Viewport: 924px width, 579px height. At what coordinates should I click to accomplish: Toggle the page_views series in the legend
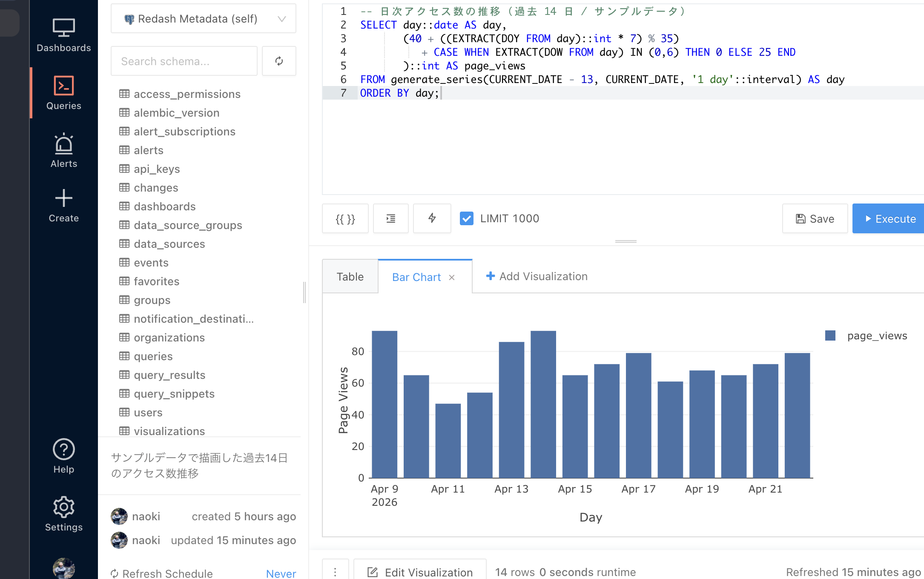coord(866,335)
